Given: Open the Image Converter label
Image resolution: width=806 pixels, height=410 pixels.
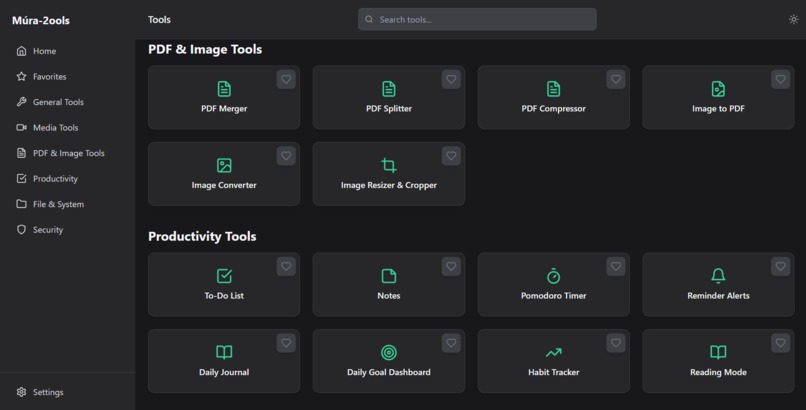Looking at the screenshot, I should 224,185.
